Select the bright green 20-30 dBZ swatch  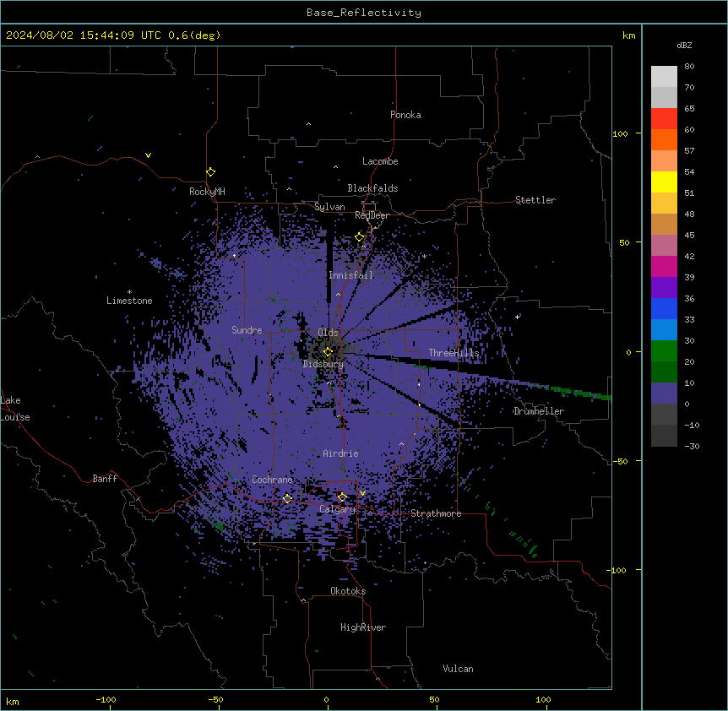coord(664,351)
